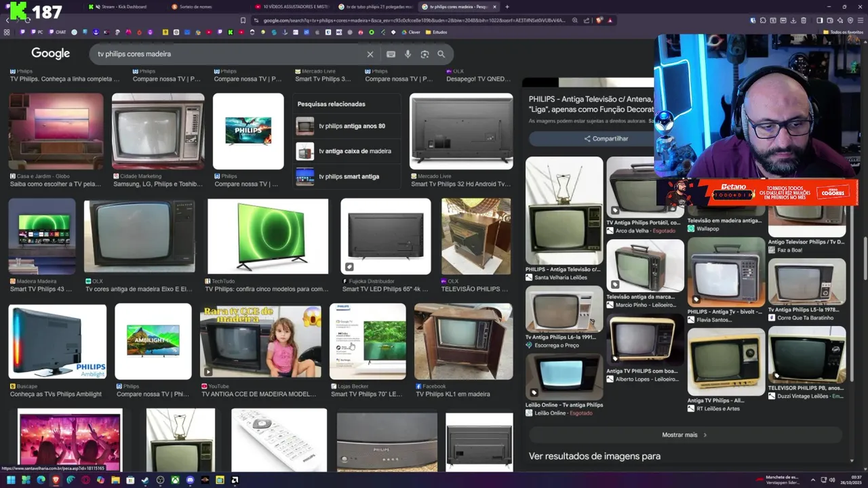Open the 'Estudos' bookmarks folder
868x488 pixels.
coord(436,32)
